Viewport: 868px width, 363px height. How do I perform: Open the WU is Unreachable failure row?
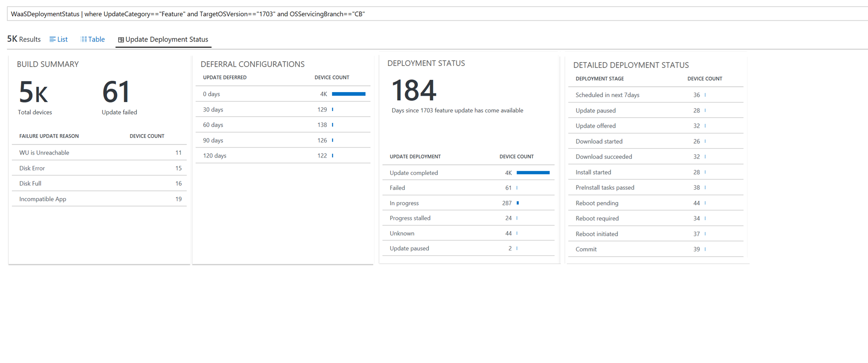pos(100,153)
